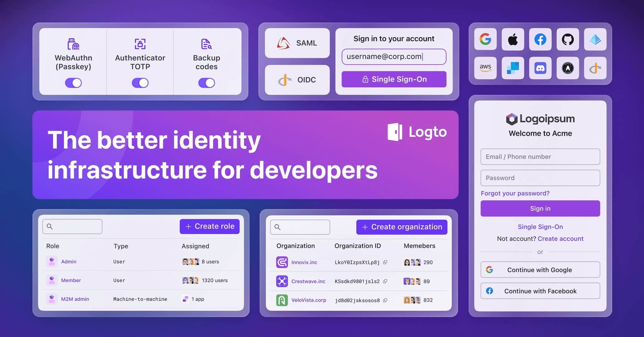Click the Crestwave.inc member avatars

tap(412, 281)
